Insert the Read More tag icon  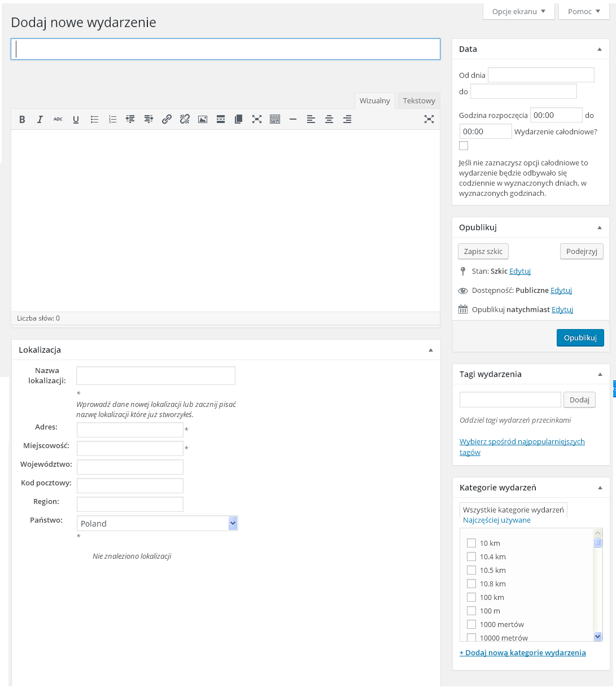pyautogui.click(x=221, y=119)
